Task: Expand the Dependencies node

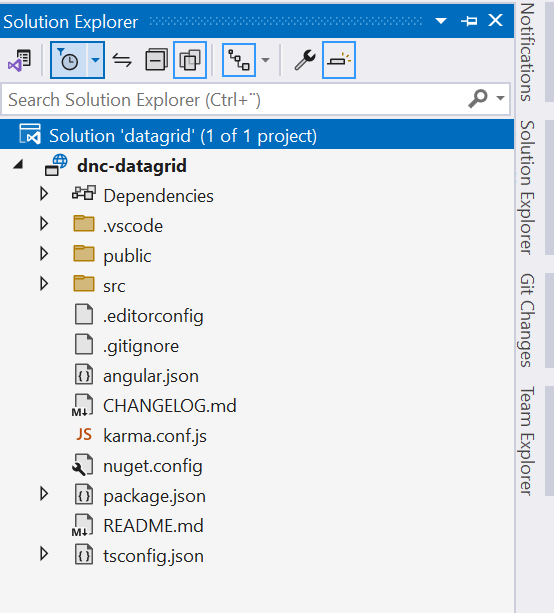Action: [x=44, y=194]
